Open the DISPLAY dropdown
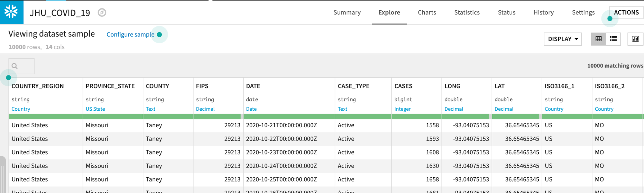The image size is (644, 193). click(x=562, y=39)
